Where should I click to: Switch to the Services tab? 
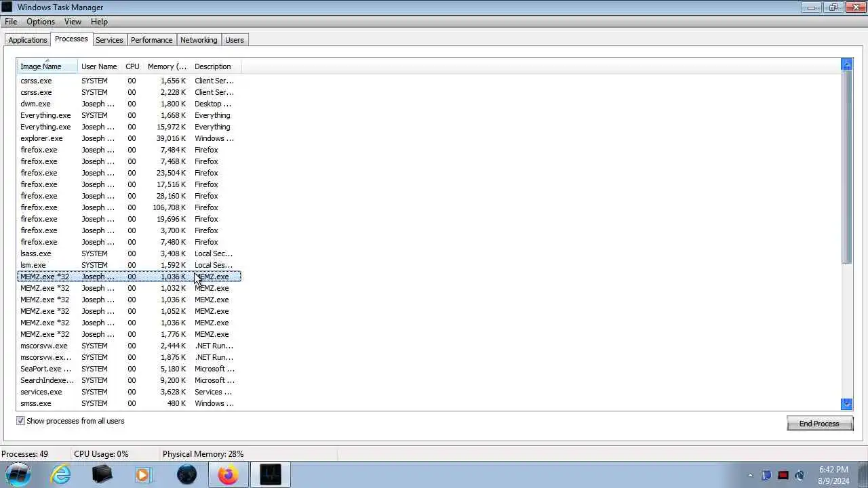[x=109, y=40]
